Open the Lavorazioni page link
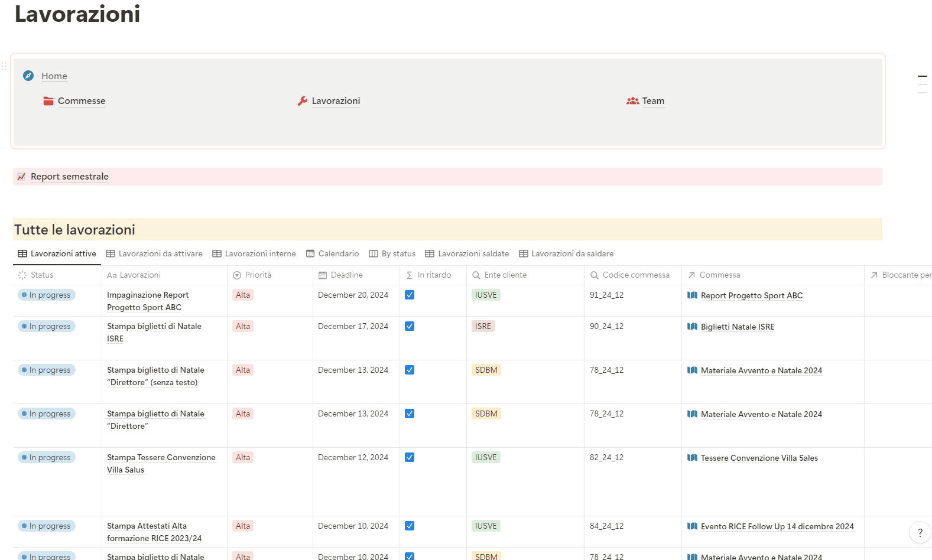Screen dimensions: 932x560 click(x=336, y=101)
